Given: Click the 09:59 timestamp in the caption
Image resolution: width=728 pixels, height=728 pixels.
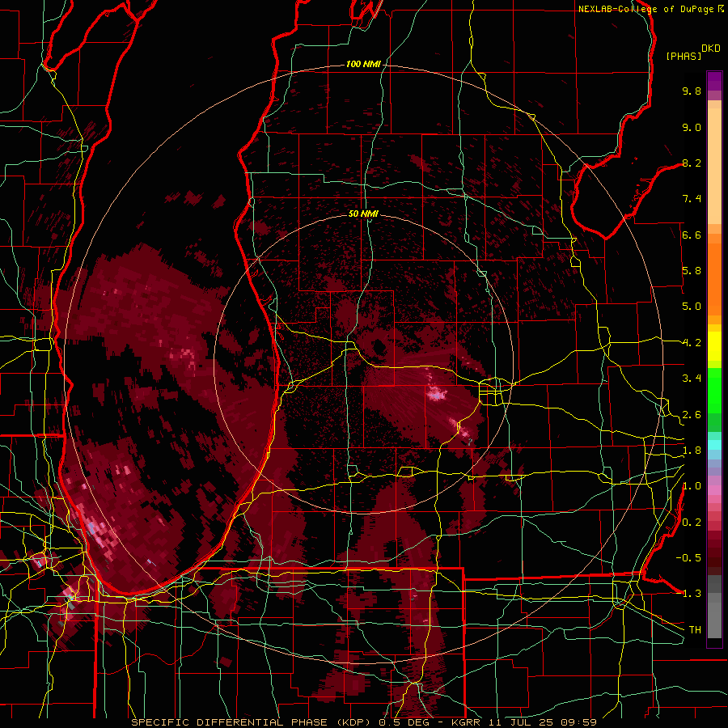Looking at the screenshot, I should click(579, 722).
